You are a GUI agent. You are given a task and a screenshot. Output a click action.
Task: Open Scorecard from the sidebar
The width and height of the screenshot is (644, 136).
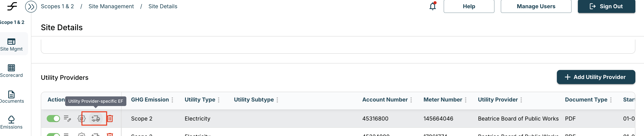click(x=11, y=71)
